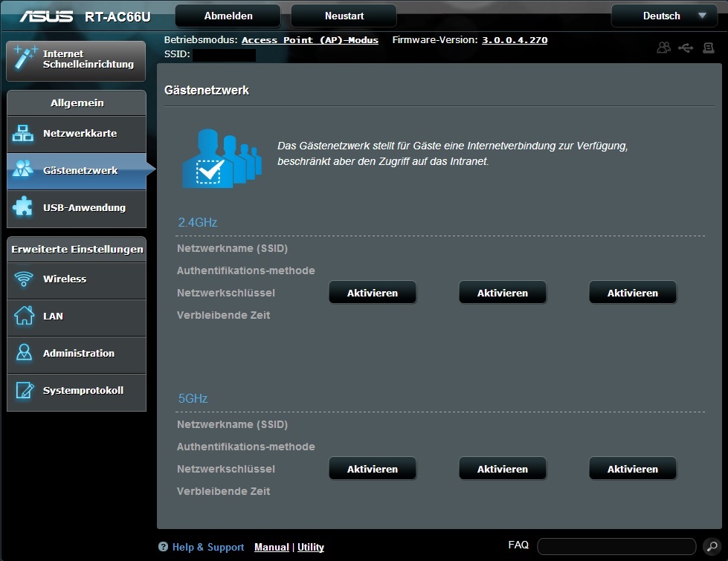The image size is (728, 561).
Task: Click the Gästenetzwerk people icon in sidebar
Action: (x=23, y=169)
